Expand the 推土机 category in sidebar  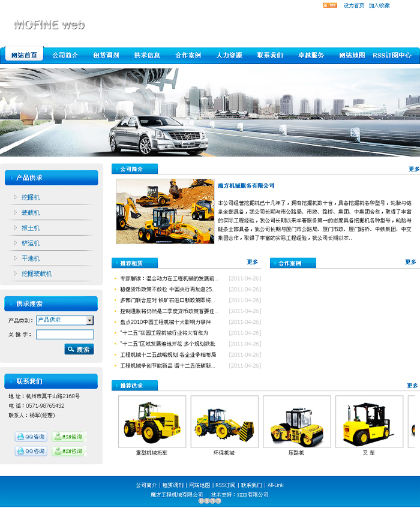click(x=31, y=228)
